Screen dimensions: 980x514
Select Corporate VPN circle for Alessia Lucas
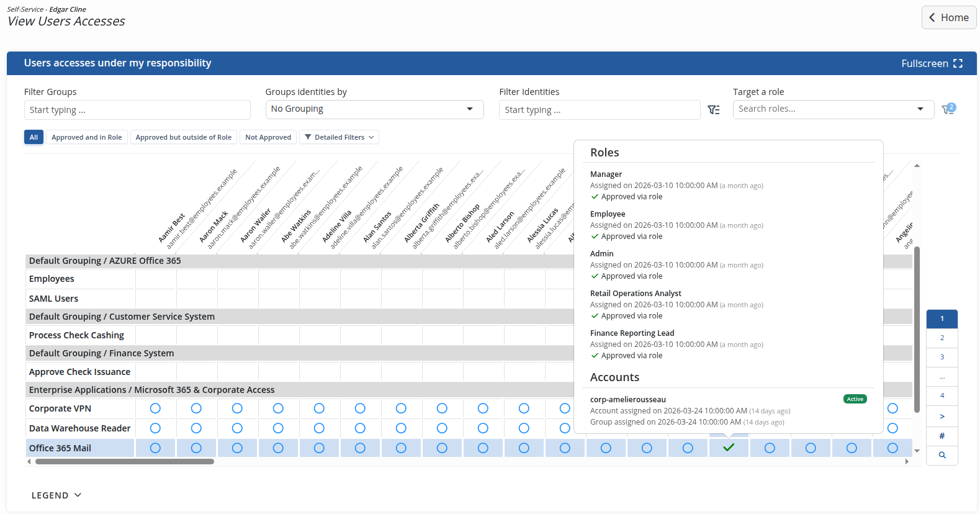tap(524, 408)
